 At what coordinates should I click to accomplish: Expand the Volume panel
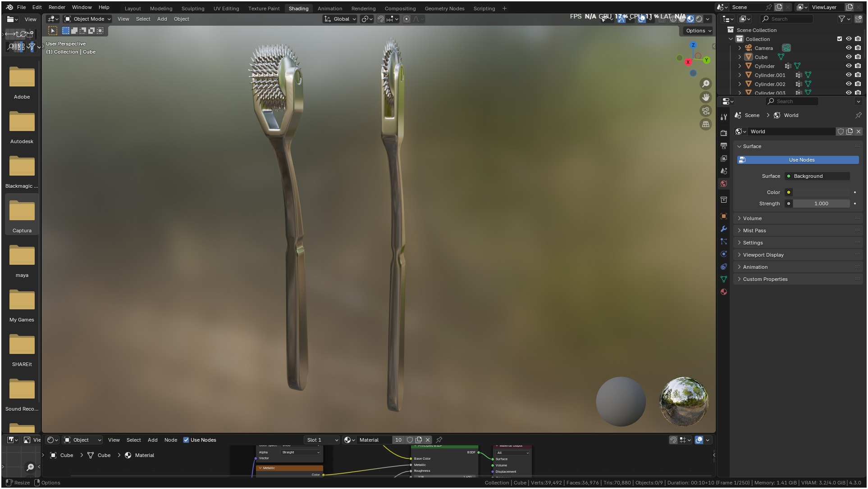coord(752,218)
